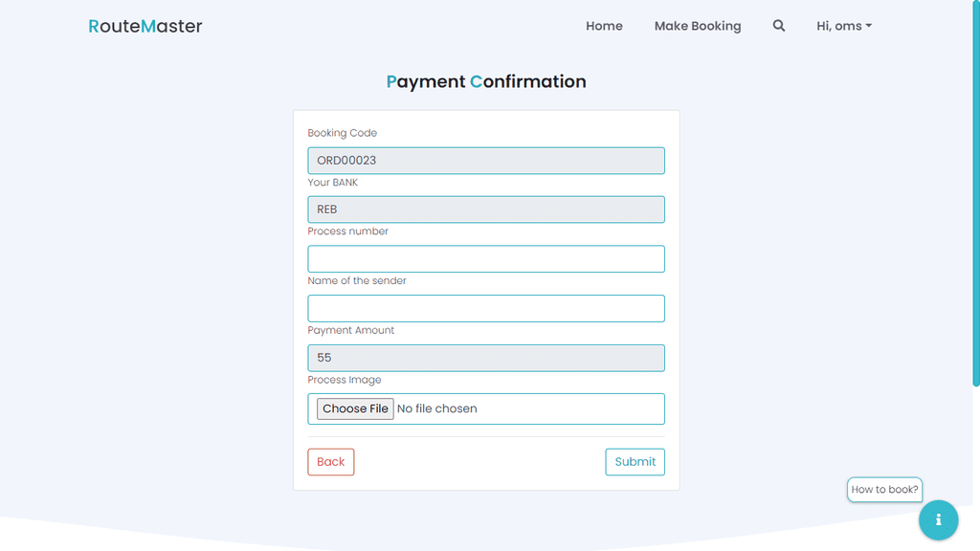Click the Choose File button
The width and height of the screenshot is (980, 551).
(x=355, y=408)
